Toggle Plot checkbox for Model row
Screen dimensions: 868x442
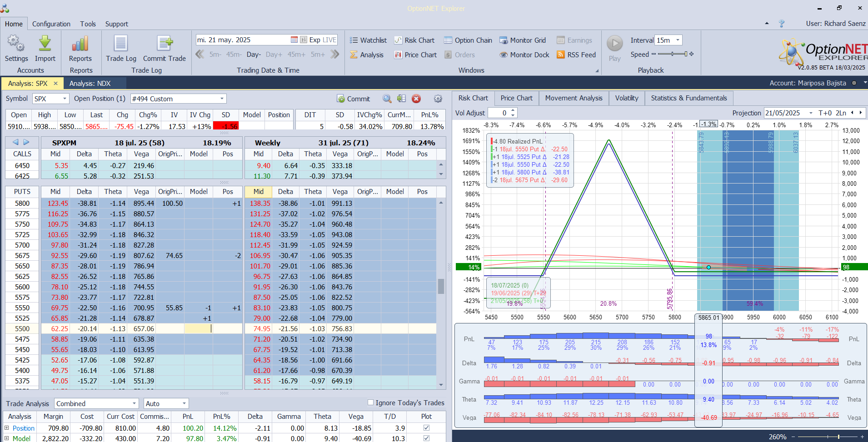coord(426,438)
